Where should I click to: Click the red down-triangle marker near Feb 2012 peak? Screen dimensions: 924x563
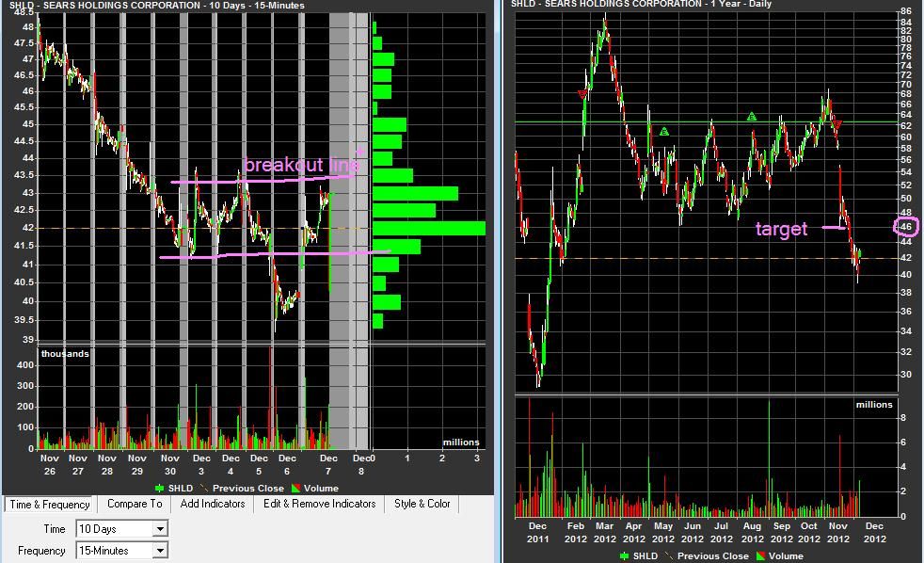point(582,94)
